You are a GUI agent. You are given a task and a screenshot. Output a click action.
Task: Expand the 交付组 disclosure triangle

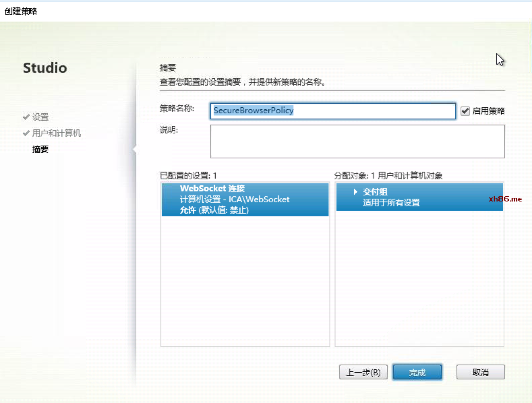[x=355, y=192]
